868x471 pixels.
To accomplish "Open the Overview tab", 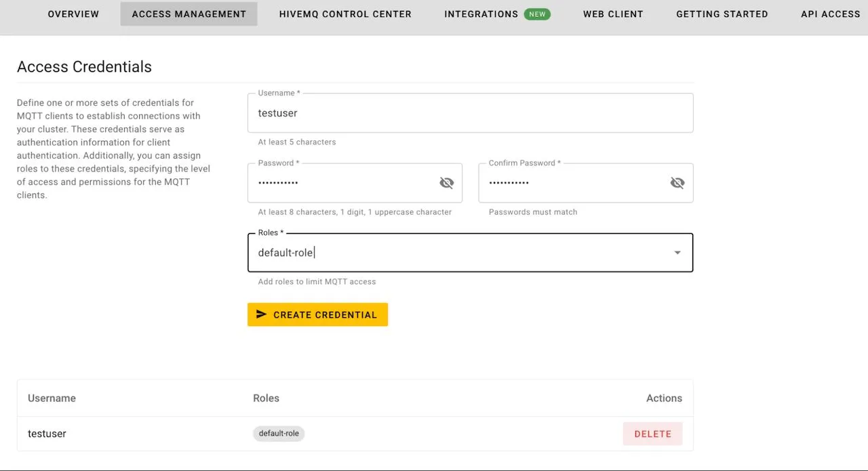I will [73, 14].
